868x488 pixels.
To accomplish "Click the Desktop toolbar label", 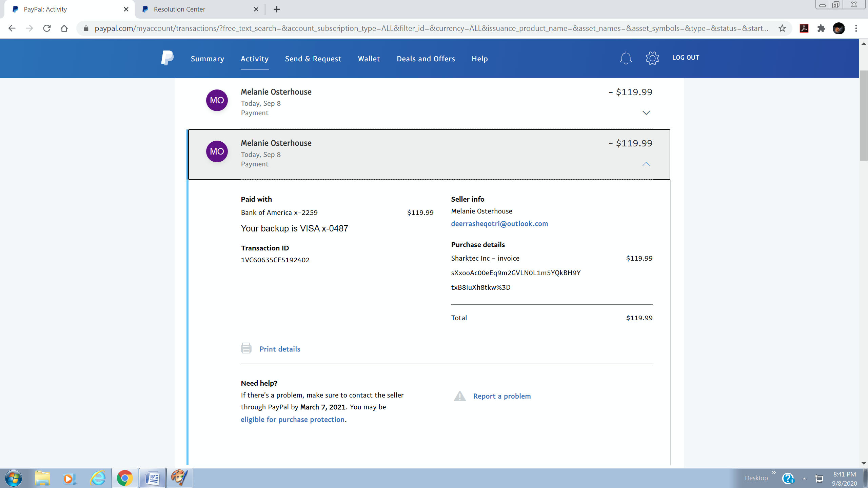I will coord(756,478).
